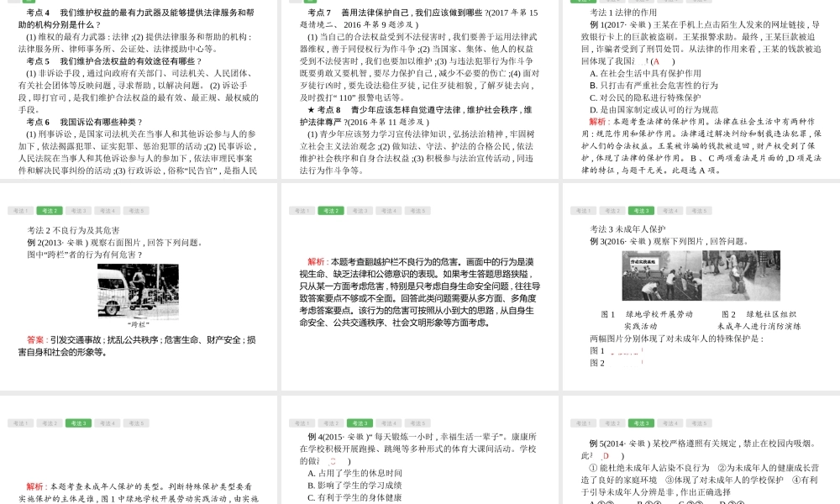Select 考法1 tab on 未成年人保护 slide

583,211
